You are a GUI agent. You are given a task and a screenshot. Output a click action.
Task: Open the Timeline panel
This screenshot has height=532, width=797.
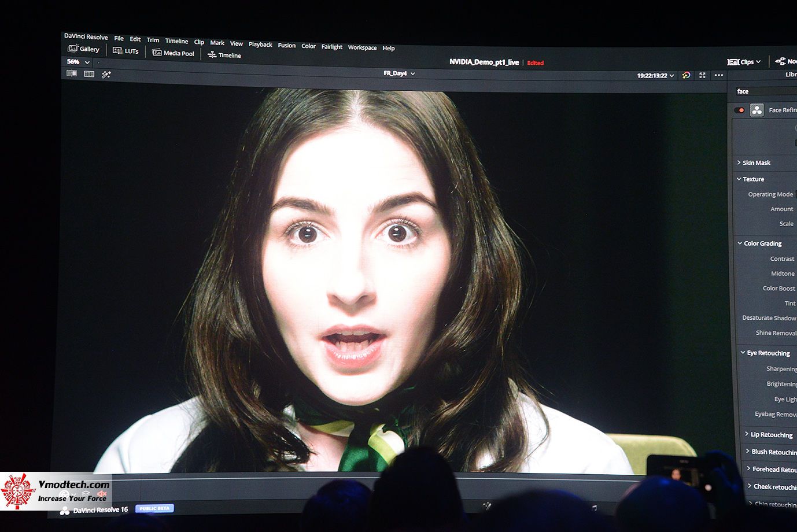coord(224,55)
